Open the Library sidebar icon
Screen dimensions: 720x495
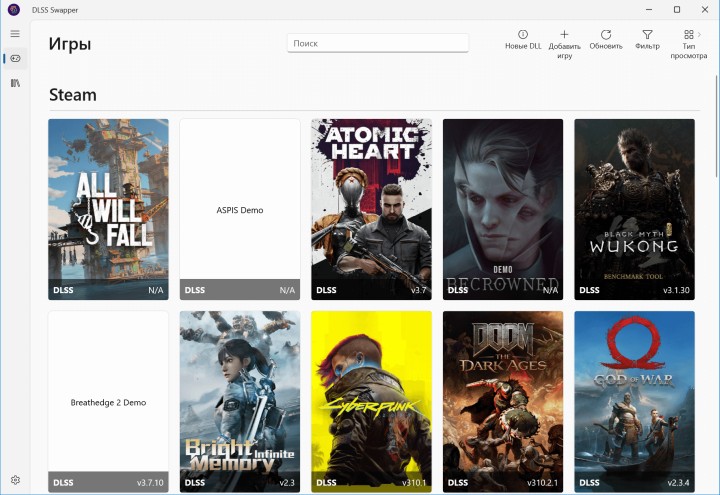coord(15,83)
